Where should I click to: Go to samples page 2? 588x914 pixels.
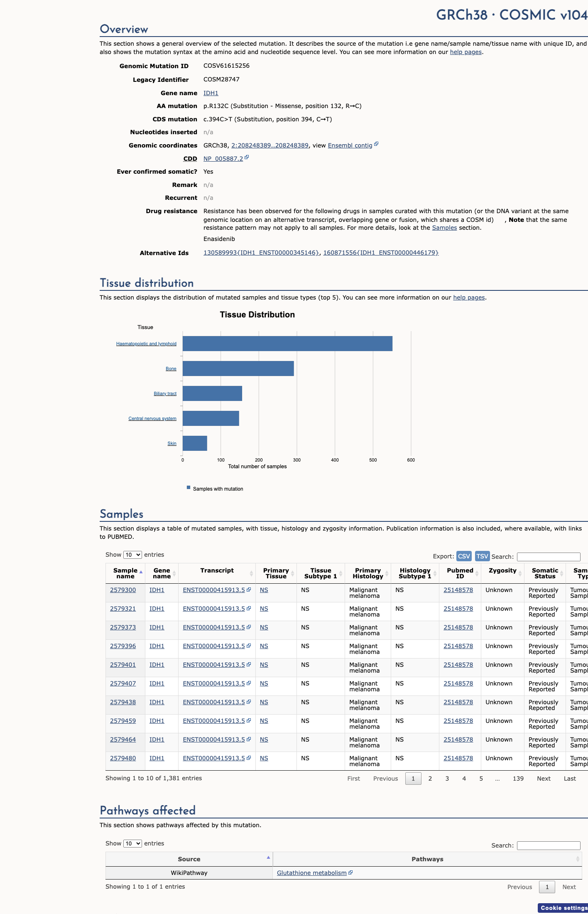point(430,779)
